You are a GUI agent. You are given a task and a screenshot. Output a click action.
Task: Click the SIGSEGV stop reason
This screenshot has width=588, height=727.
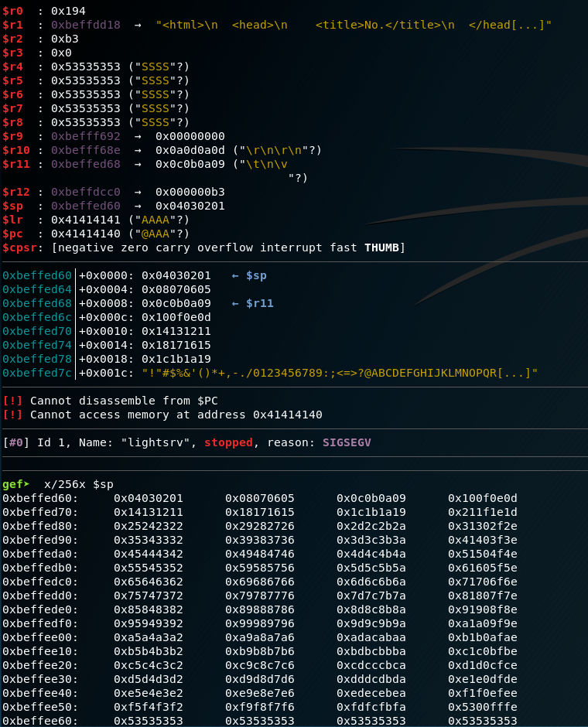[x=347, y=442]
